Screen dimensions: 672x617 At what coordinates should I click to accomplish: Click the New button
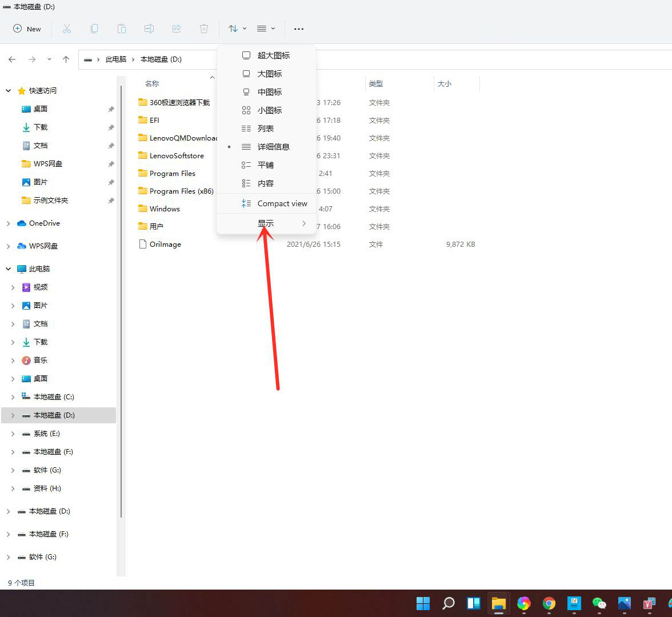[x=27, y=29]
